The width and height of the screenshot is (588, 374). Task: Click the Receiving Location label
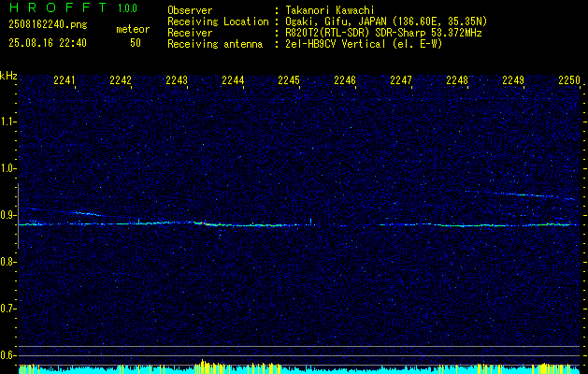coord(218,22)
